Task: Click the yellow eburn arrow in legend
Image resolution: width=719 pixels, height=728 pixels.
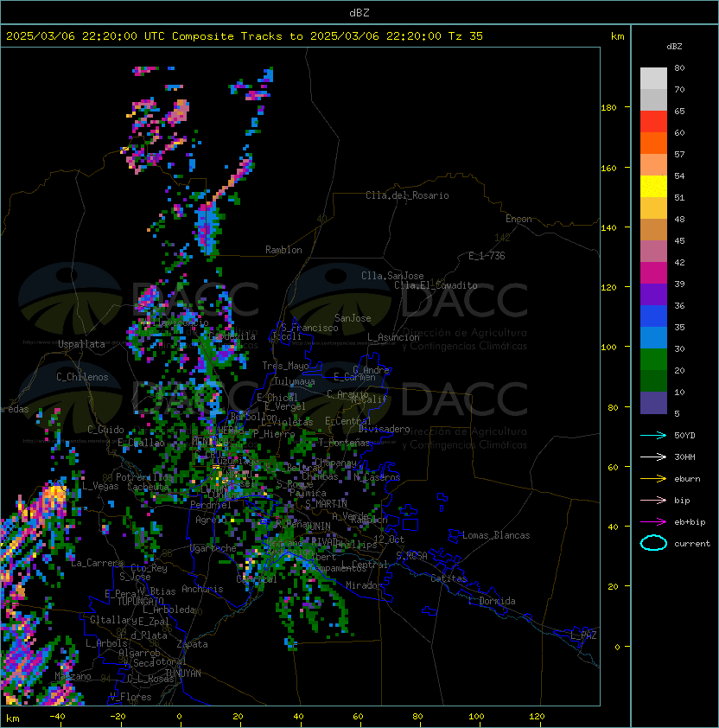Action: (x=653, y=479)
